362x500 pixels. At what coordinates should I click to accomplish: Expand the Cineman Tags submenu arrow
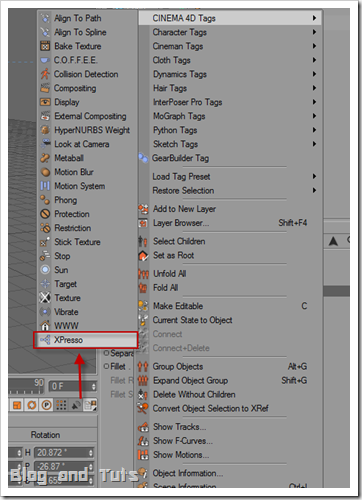314,46
